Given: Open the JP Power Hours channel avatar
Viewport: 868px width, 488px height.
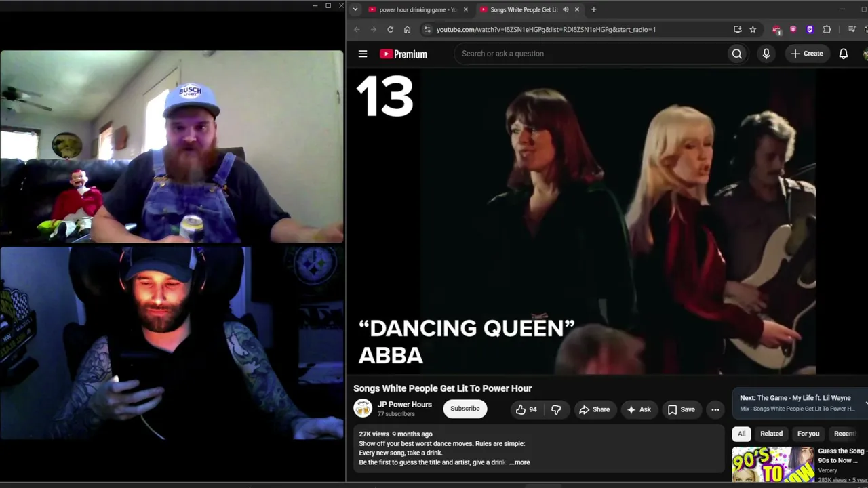Looking at the screenshot, I should click(x=363, y=408).
